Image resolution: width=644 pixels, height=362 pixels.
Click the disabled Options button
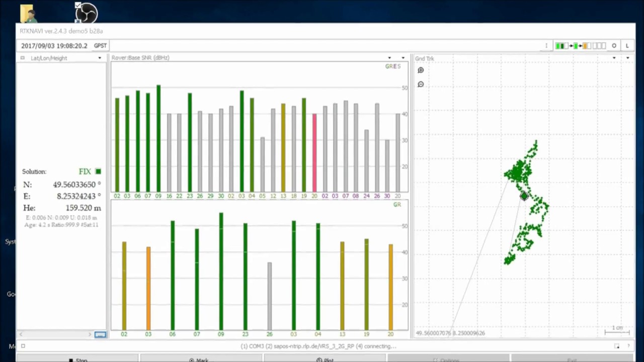coord(448,359)
